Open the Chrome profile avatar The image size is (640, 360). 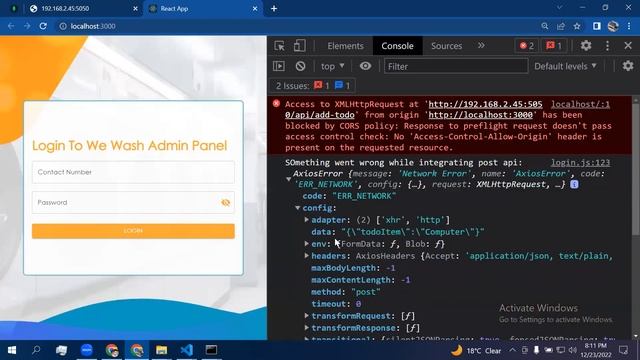(613, 26)
